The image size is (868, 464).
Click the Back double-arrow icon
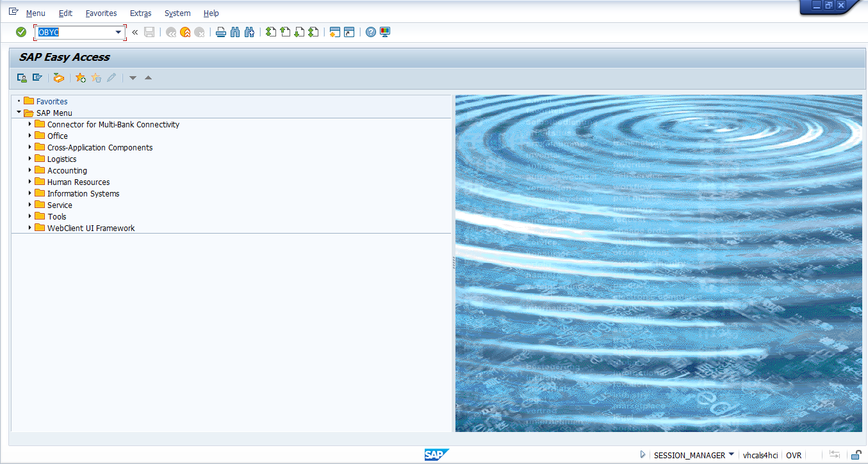pyautogui.click(x=171, y=32)
